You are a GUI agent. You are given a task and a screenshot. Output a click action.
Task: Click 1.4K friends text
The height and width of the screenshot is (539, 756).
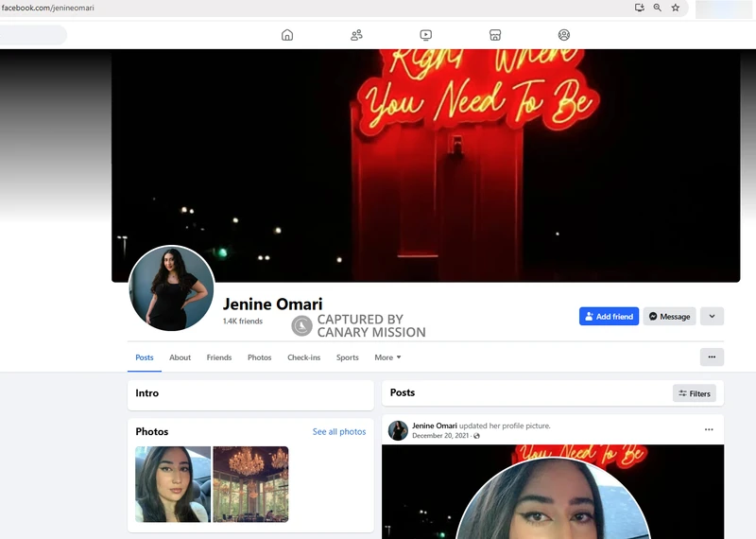pos(243,321)
